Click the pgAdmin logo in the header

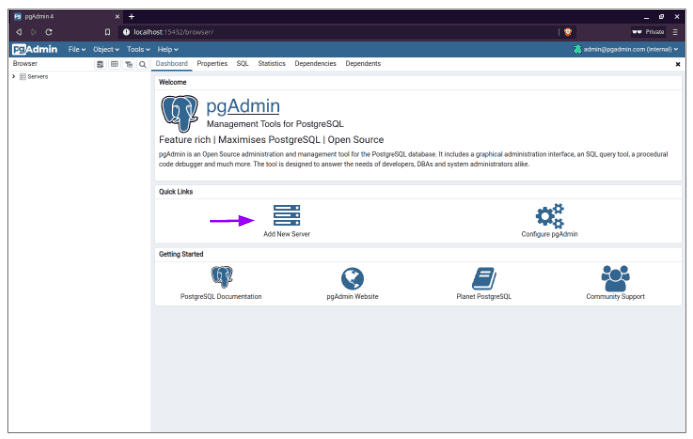pyautogui.click(x=35, y=49)
